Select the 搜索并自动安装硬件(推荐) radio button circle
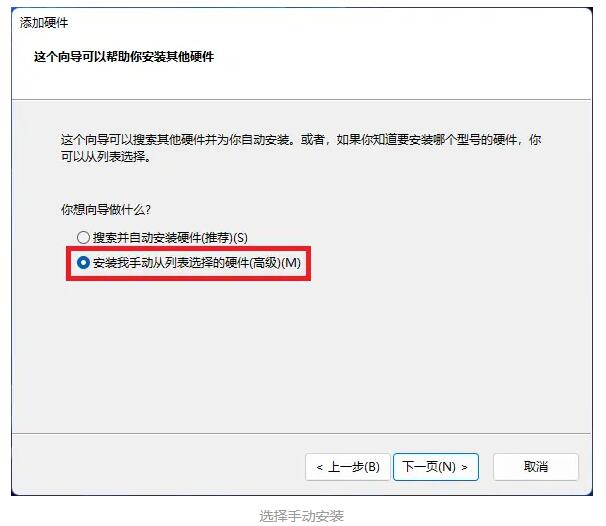This screenshot has height=526, width=606. pos(83,237)
